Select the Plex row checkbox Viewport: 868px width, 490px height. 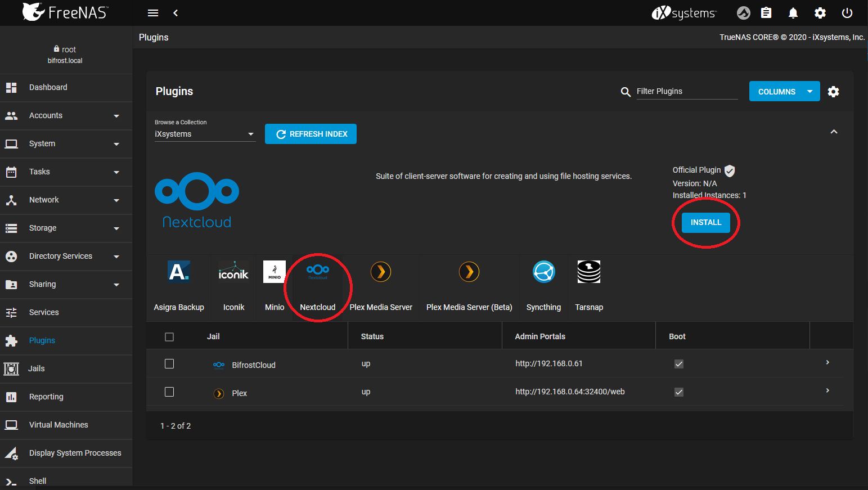tap(169, 392)
